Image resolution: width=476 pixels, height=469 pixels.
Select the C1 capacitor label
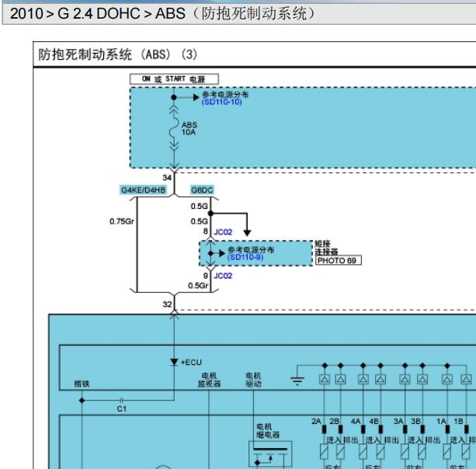coord(121,409)
